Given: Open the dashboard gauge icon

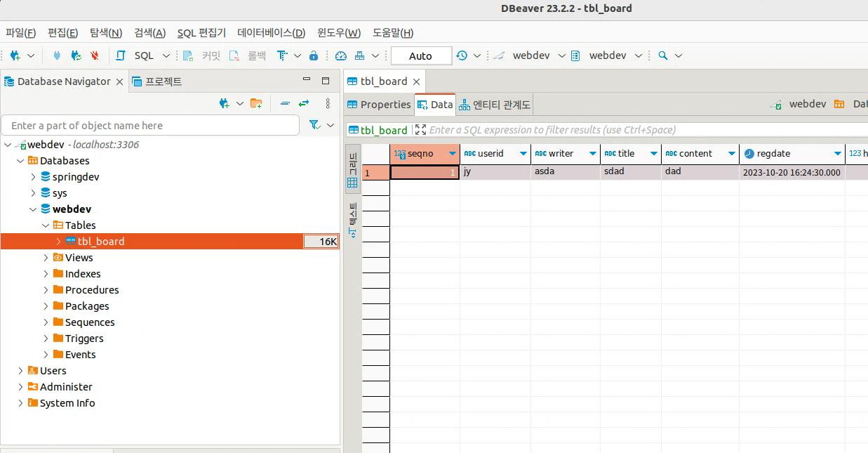Looking at the screenshot, I should tap(341, 55).
